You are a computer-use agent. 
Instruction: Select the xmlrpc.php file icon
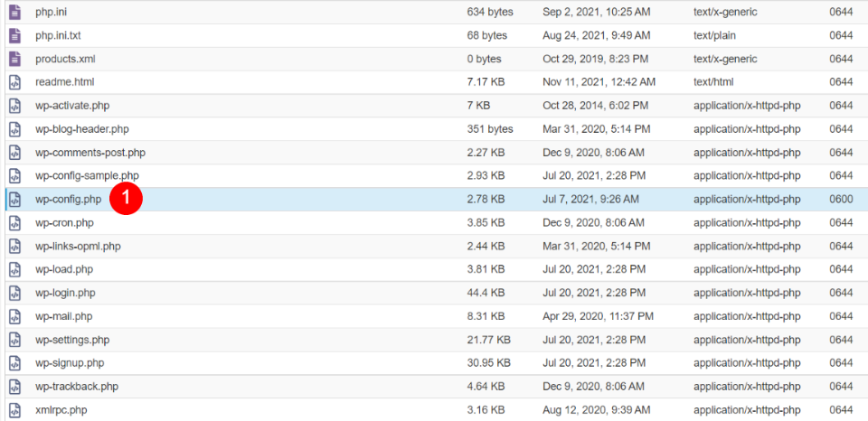click(x=15, y=410)
